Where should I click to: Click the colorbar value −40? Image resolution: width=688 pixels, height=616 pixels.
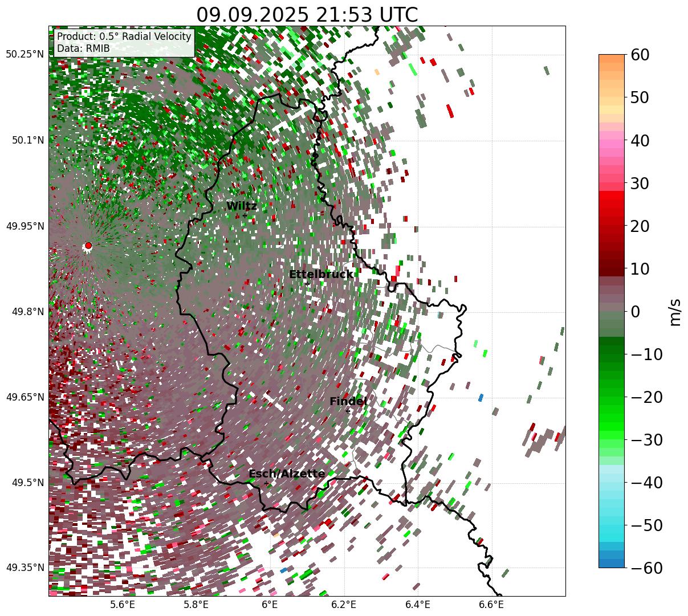tap(646, 483)
